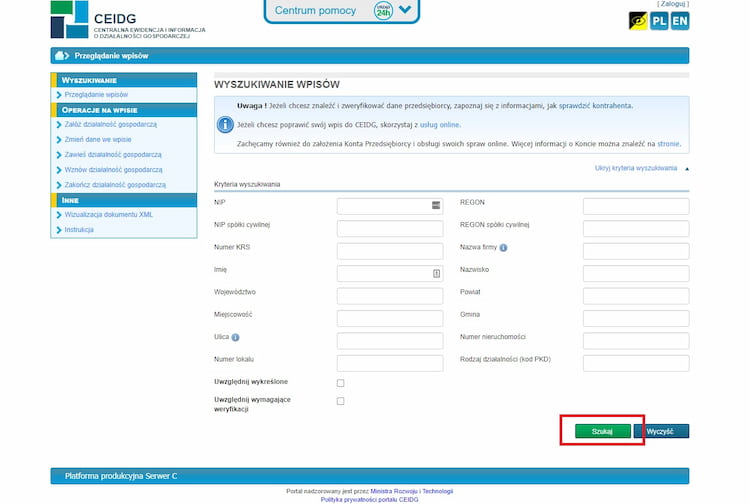The image size is (750, 504).
Task: Go to home via house icon
Action: click(60, 55)
